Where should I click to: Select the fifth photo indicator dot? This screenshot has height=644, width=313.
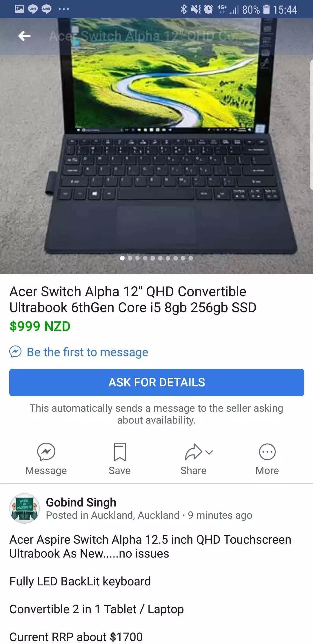(x=153, y=258)
